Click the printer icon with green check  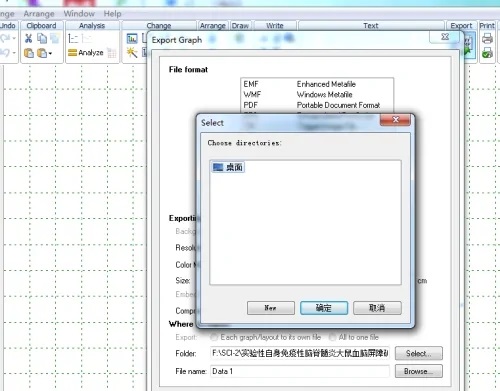487,53
